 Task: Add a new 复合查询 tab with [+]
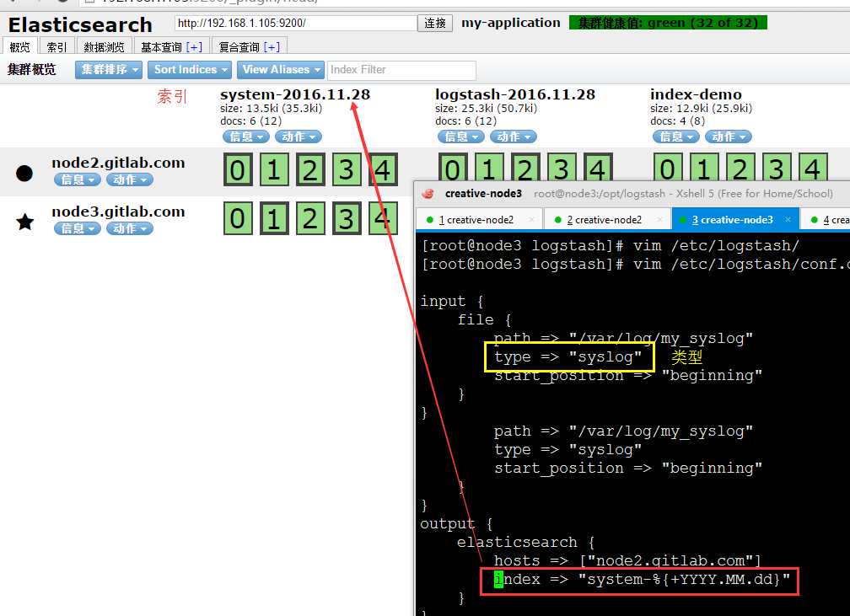click(x=272, y=48)
